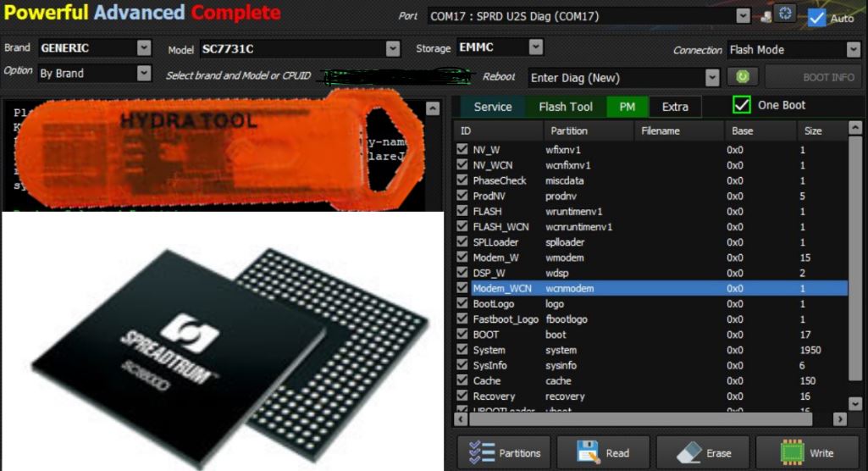Select the wruntimenv1 partition name
Viewport: 868px width, 471px height.
tap(573, 212)
